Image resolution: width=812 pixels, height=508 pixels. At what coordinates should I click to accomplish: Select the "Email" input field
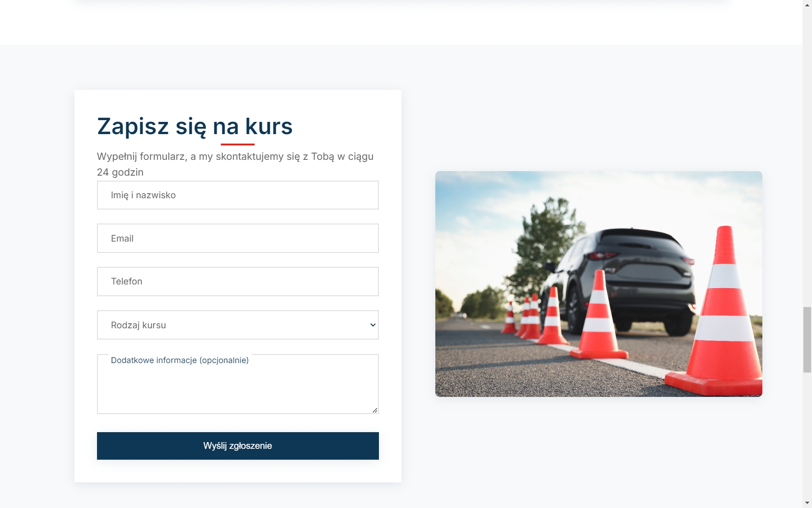coord(238,238)
